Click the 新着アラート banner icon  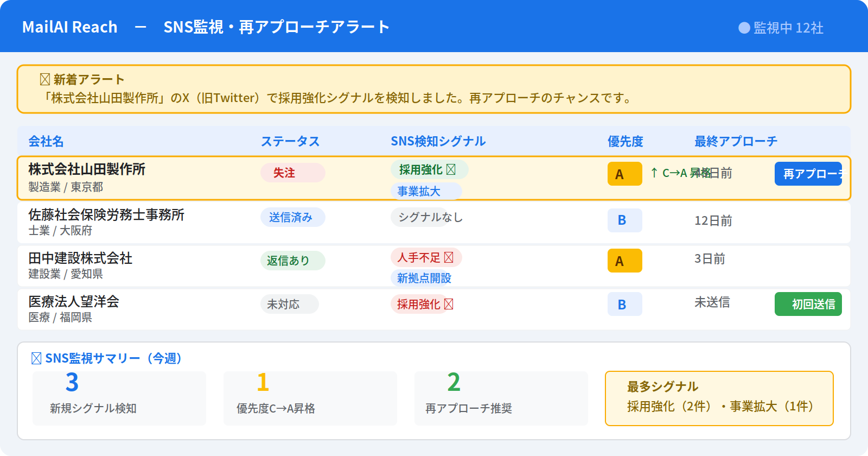(45, 80)
